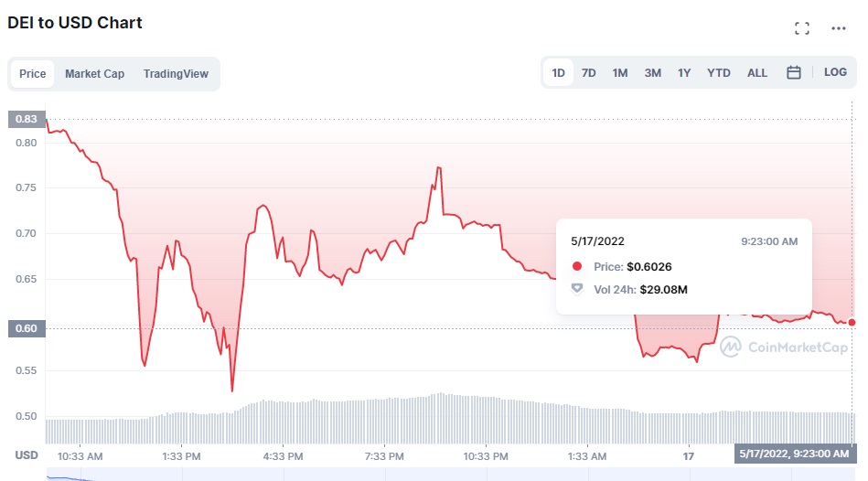Show ALL time range data
This screenshot has width=868, height=481.
coord(757,73)
